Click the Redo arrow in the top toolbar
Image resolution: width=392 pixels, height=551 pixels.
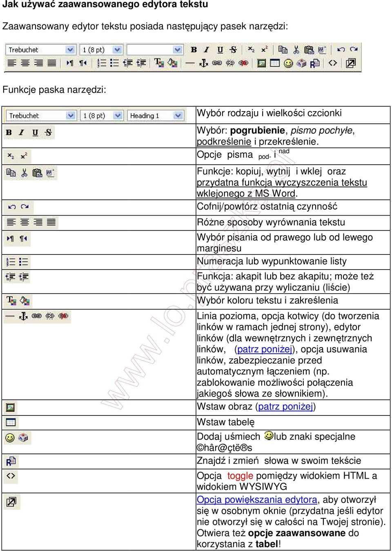354,50
